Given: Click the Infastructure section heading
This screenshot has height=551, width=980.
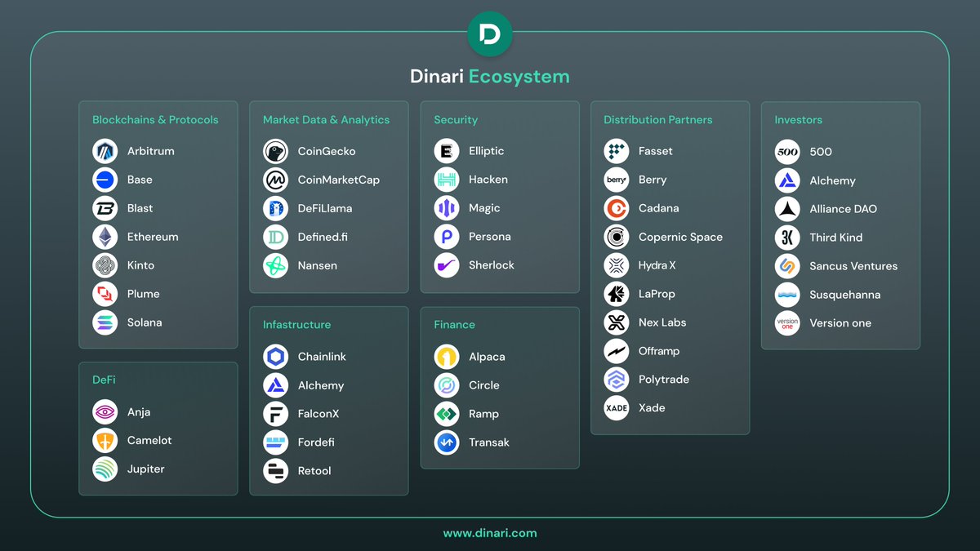Looking at the screenshot, I should pyautogui.click(x=296, y=325).
